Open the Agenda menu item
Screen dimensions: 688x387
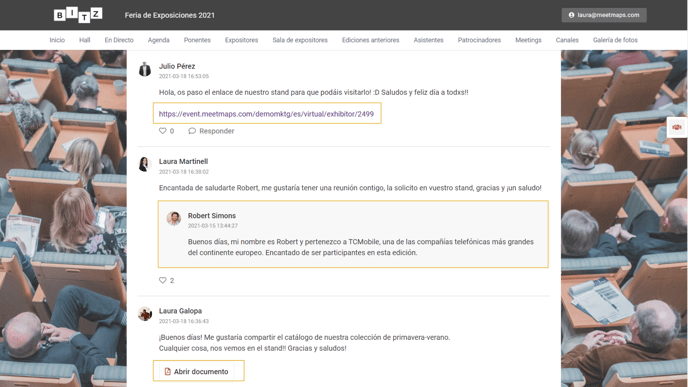158,40
